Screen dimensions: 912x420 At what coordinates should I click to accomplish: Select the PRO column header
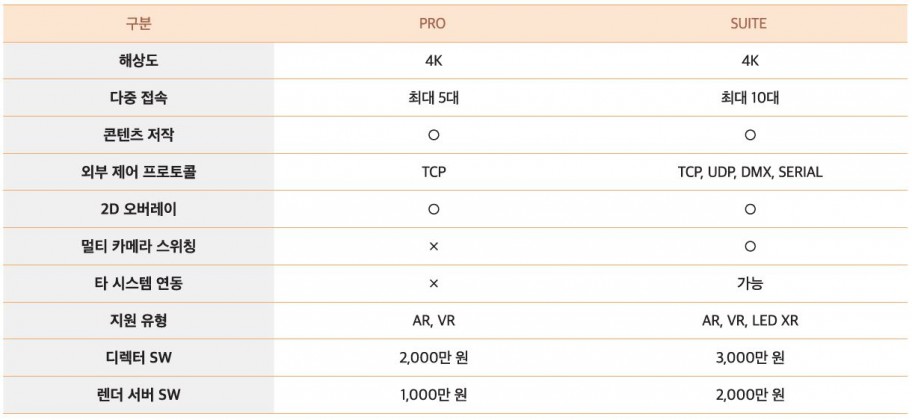(433, 23)
